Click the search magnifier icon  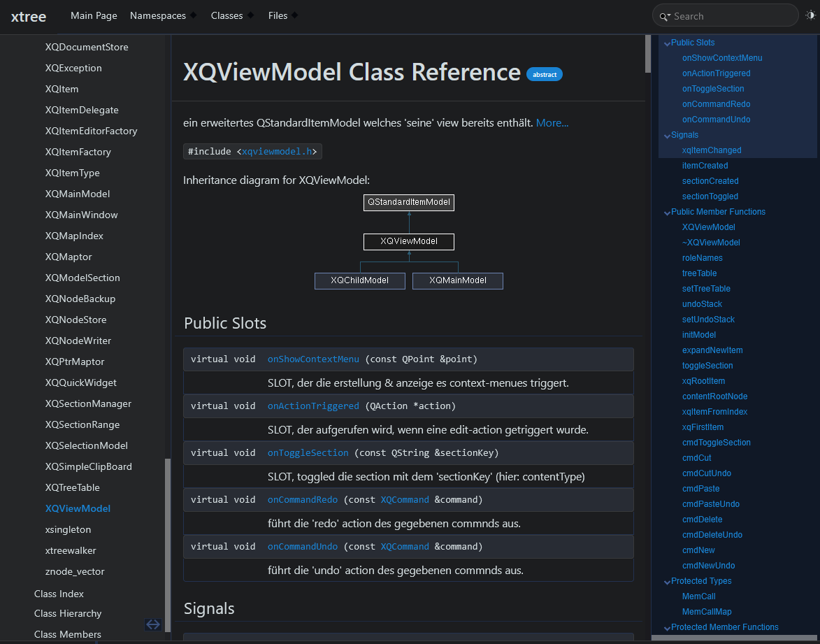663,16
